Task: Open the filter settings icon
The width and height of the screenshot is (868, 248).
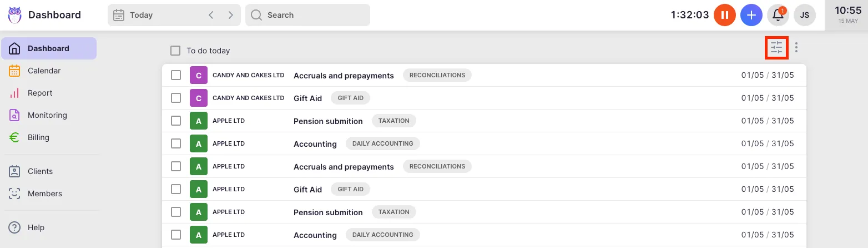Action: click(x=776, y=48)
